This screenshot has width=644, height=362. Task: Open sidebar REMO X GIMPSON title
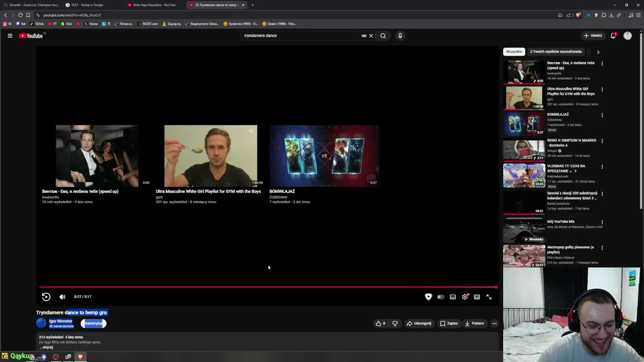click(572, 143)
